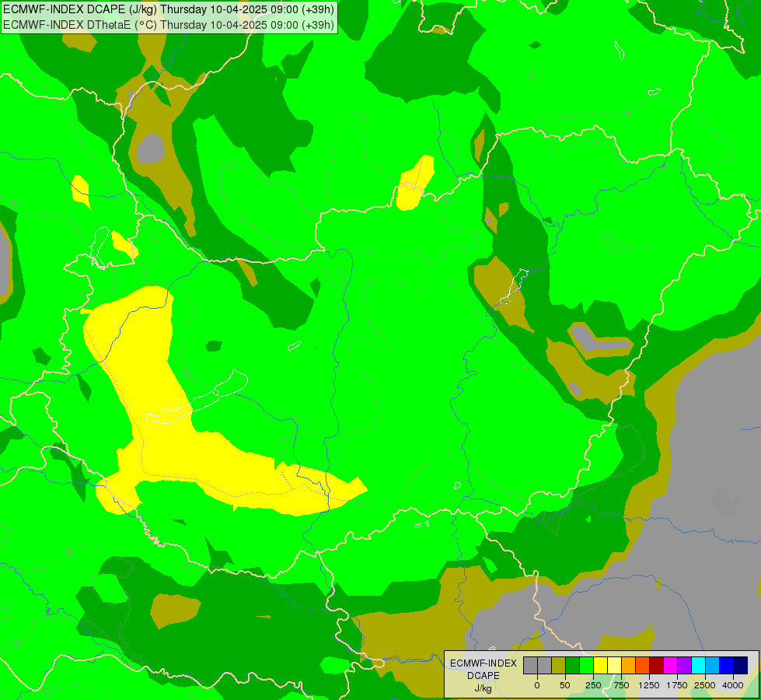Click the purple legend swatch after 1750
This screenshot has width=761, height=700.
(684, 665)
